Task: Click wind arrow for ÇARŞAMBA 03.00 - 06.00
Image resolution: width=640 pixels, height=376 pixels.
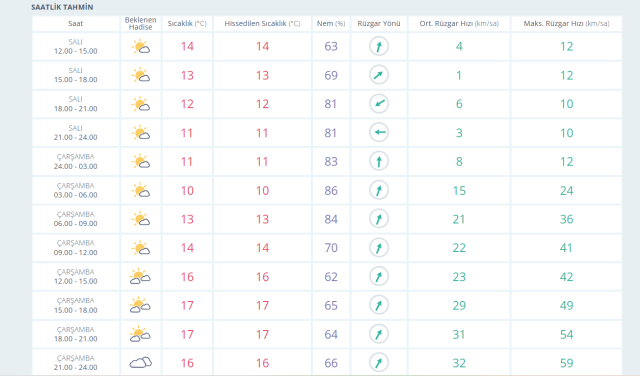Action: (379, 190)
